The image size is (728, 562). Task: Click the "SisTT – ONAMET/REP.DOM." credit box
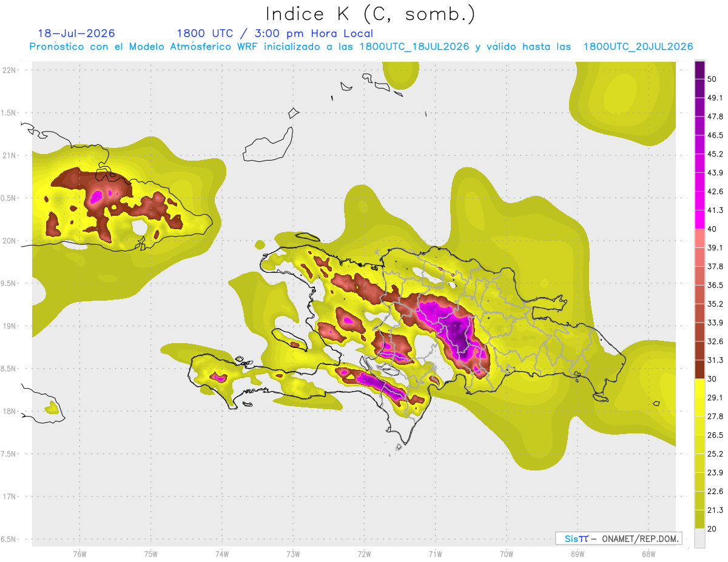pyautogui.click(x=618, y=538)
